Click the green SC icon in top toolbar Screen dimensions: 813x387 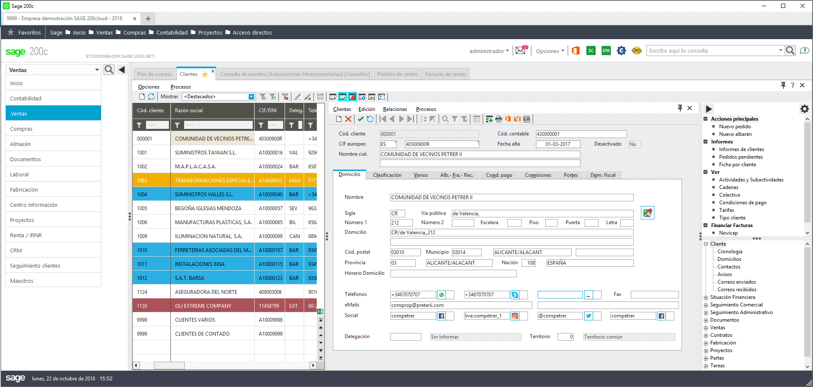591,51
